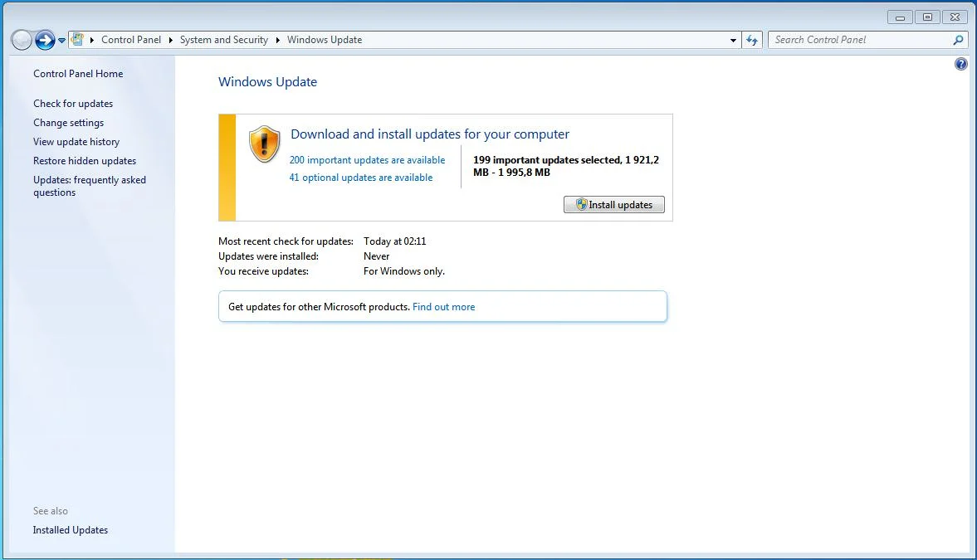
Task: Expand the arrow before Control Panel breadcrumb
Action: [92, 40]
